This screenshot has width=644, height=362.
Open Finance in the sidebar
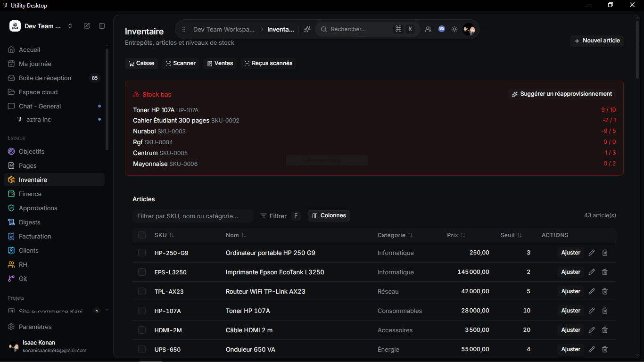(x=54, y=194)
